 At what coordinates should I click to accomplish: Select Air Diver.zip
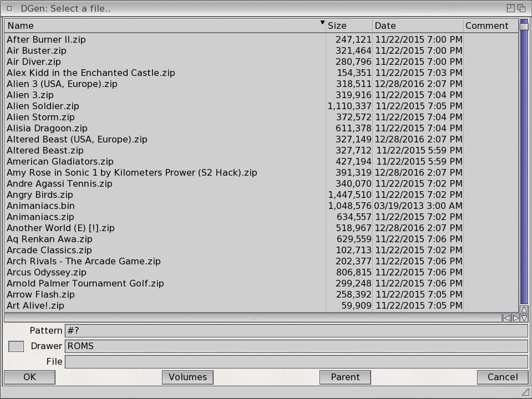click(x=262, y=62)
